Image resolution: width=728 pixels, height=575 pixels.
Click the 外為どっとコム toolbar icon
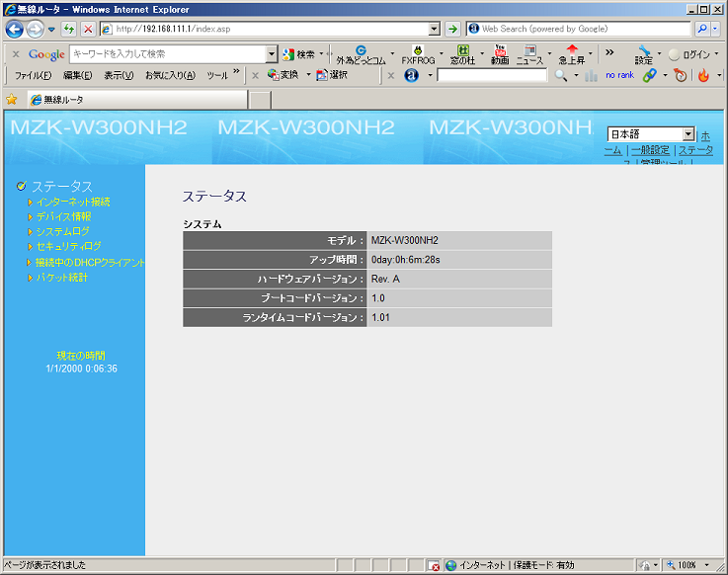coord(361,54)
